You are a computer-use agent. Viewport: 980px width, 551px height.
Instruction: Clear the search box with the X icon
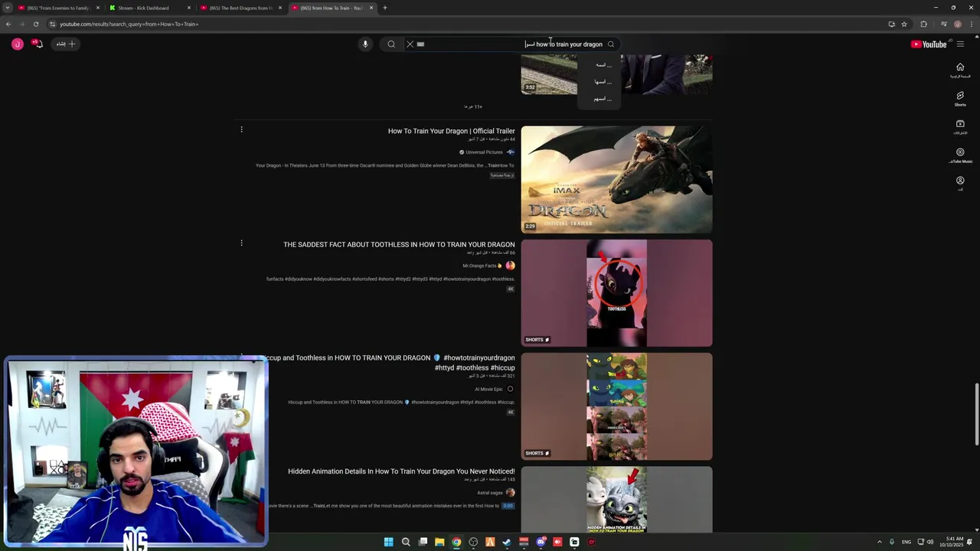click(x=410, y=44)
